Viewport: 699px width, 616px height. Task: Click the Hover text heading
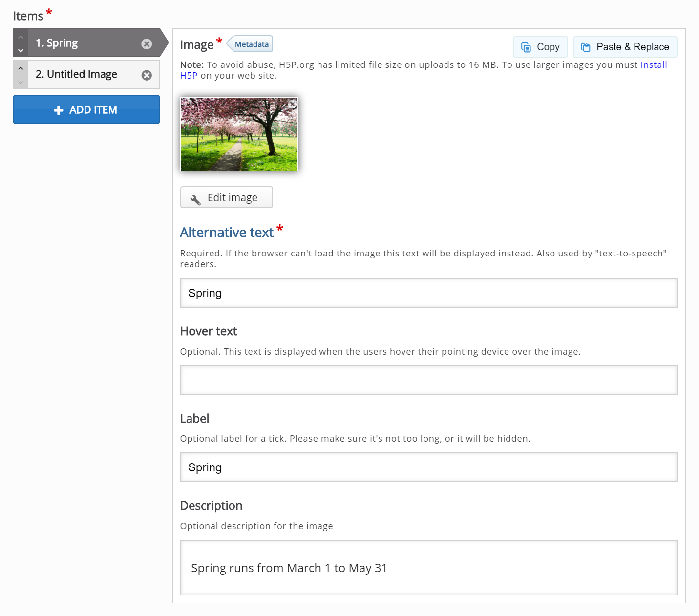pos(209,331)
